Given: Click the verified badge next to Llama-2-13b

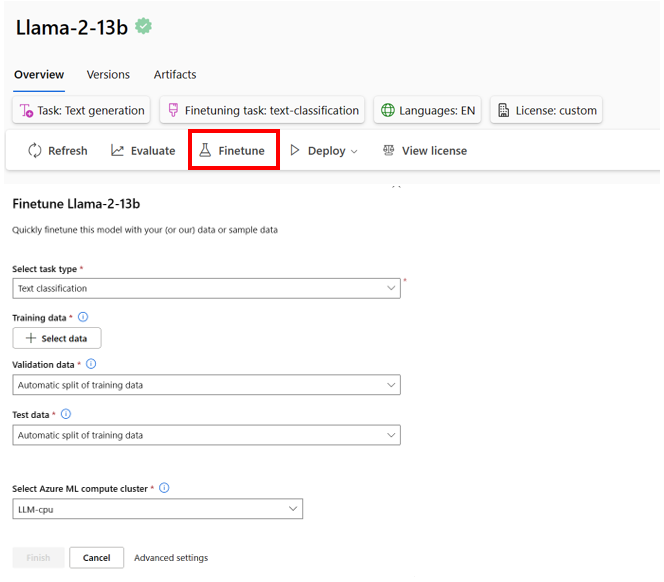Looking at the screenshot, I should pos(144,27).
